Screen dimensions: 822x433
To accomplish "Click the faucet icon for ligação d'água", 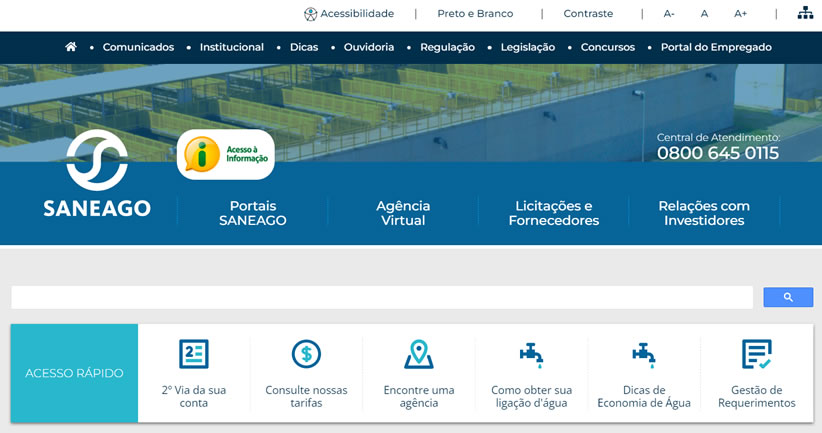I will point(531,355).
